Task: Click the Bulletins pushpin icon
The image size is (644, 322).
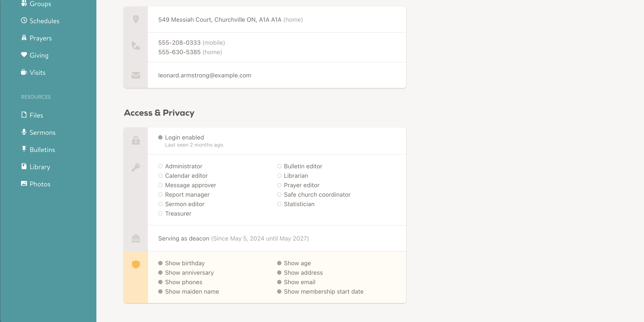Action: (x=24, y=149)
